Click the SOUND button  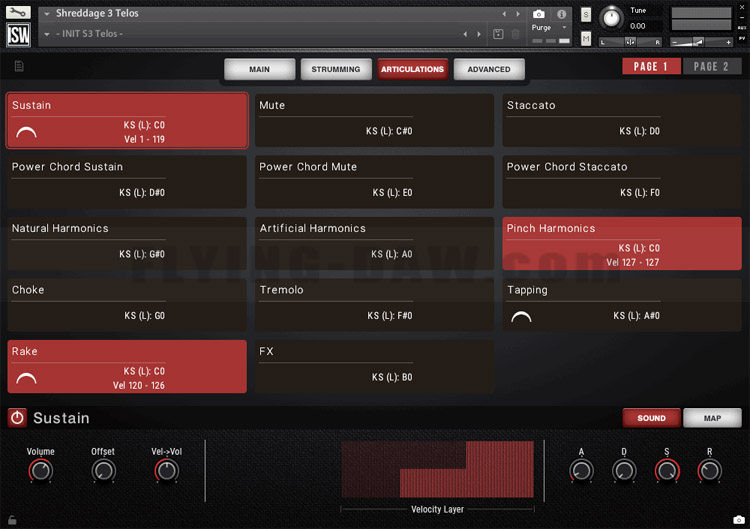click(651, 418)
